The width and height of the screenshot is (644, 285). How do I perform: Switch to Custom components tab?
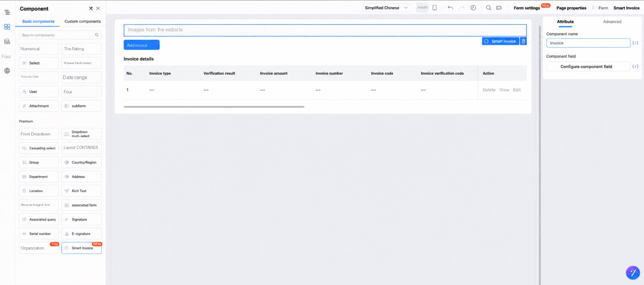(83, 21)
